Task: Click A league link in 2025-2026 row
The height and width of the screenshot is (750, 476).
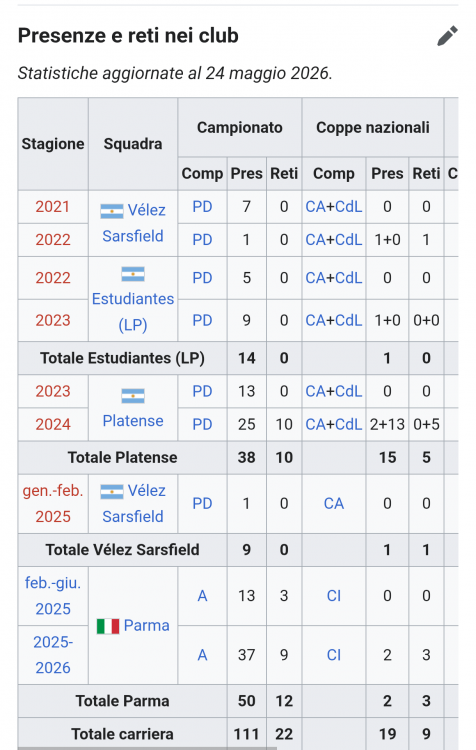Action: pos(202,655)
